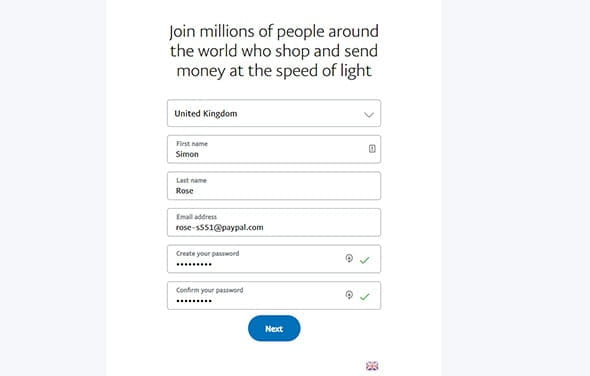Click the green checkmark in Confirm password field
The height and width of the screenshot is (376, 590).
pos(365,297)
